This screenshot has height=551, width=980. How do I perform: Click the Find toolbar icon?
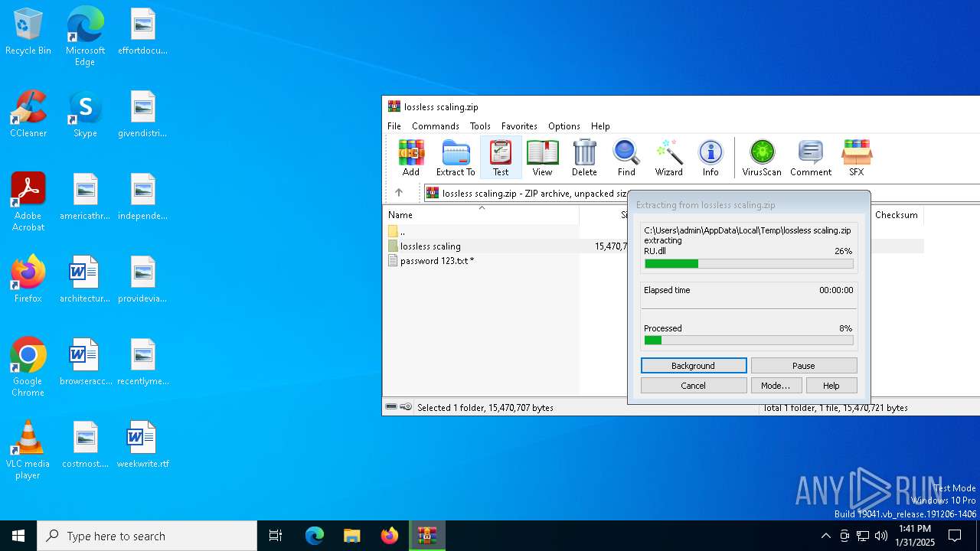click(626, 158)
